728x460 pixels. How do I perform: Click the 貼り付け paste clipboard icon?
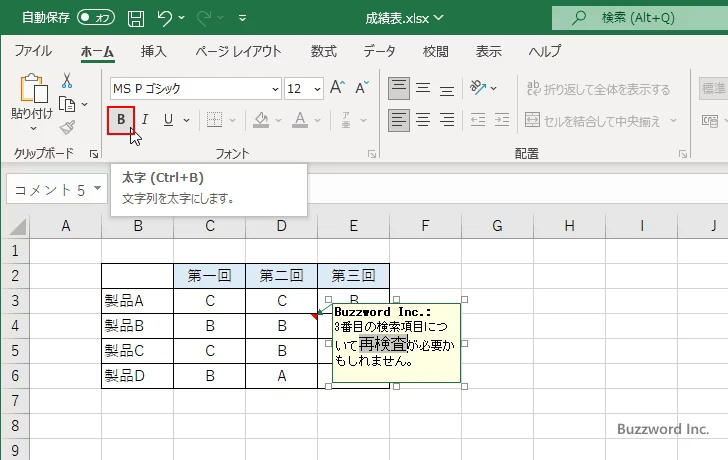(32, 88)
